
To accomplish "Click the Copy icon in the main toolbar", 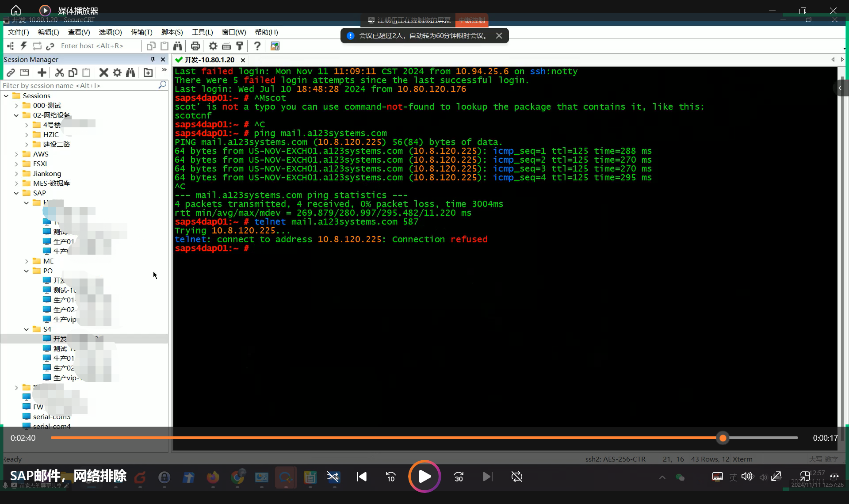I will (151, 46).
